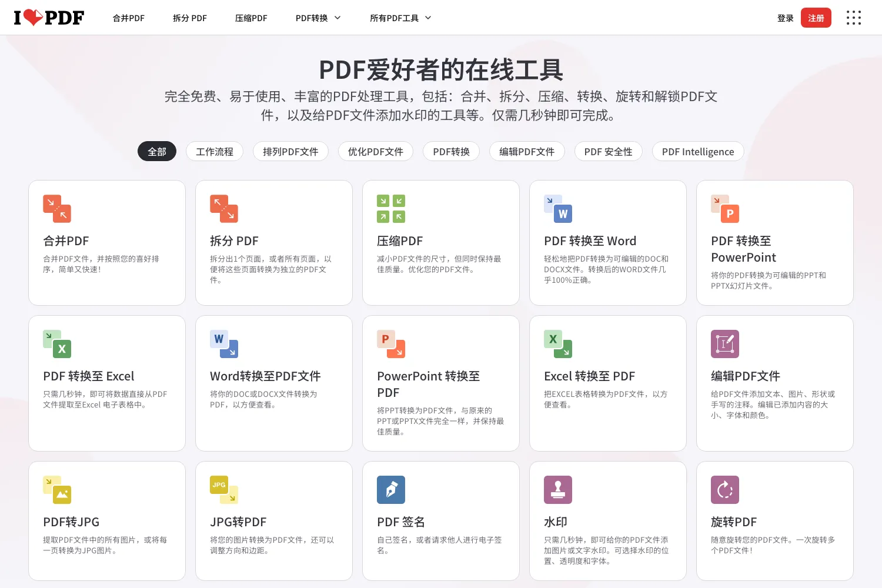Open the apps grid menu icon
Screen dimensions: 882x588
(853, 18)
